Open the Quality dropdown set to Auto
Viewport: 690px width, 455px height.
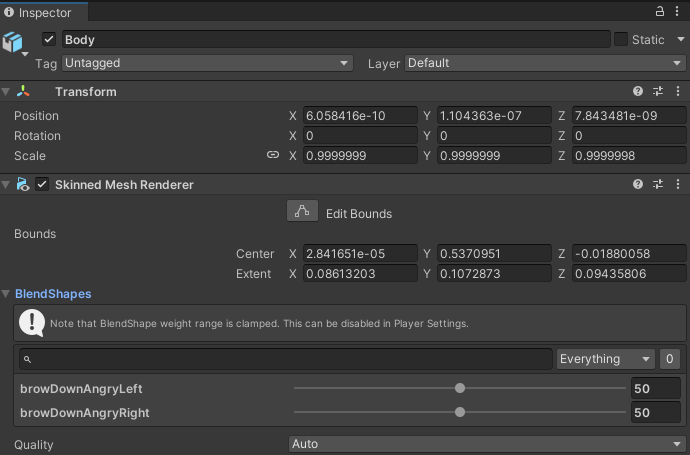click(x=487, y=444)
